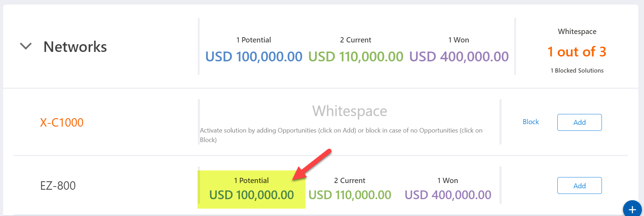Click the '2 Current' label in Networks header

click(x=355, y=40)
